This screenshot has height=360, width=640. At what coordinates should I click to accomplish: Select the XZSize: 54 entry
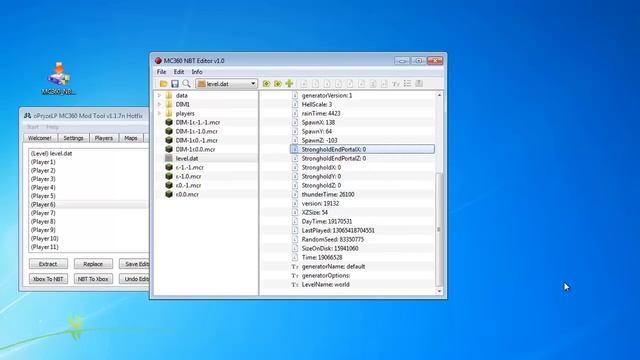coord(315,212)
